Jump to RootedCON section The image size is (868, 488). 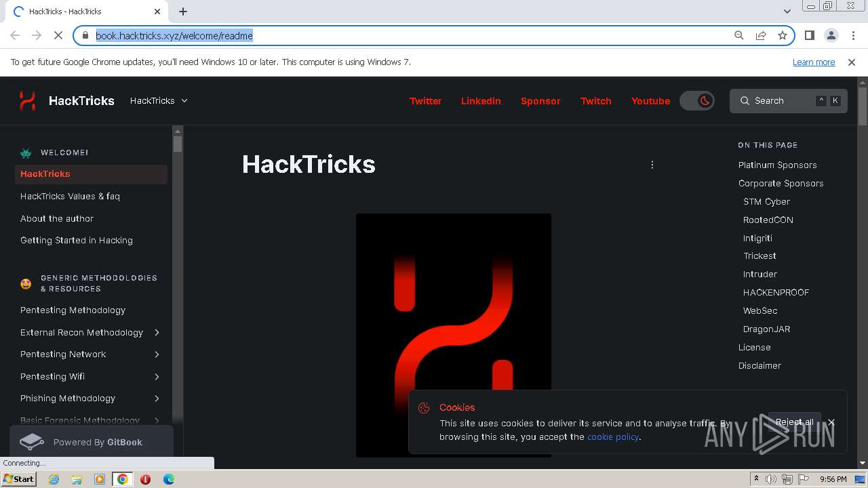tap(768, 220)
